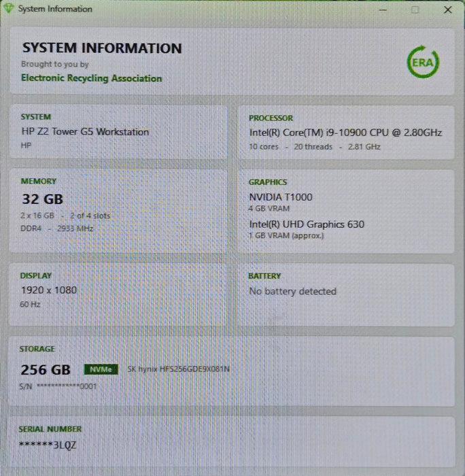Viewport: 465px width, 476px height.
Task: Open the Electronic Recycling Association link
Action: click(x=91, y=78)
